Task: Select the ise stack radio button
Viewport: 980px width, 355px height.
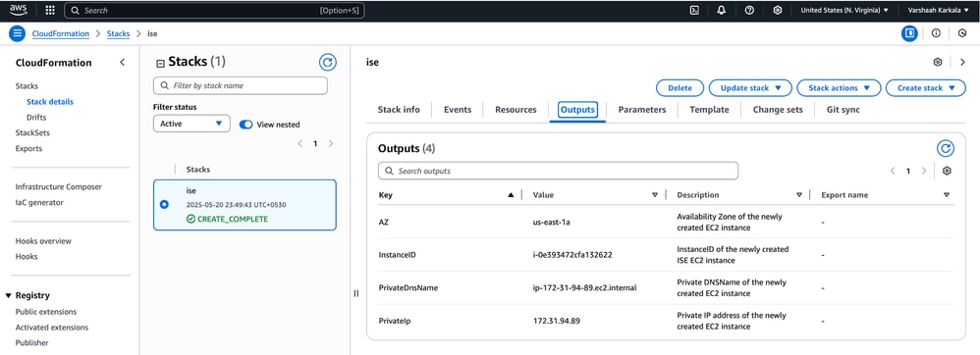Action: click(164, 205)
